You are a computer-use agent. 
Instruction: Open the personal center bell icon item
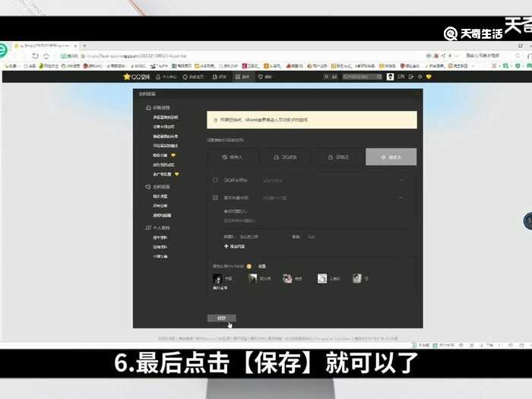(x=166, y=77)
